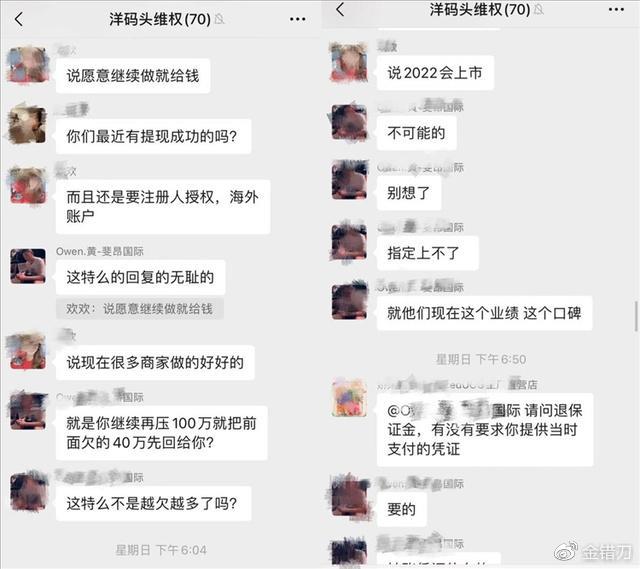The image size is (640, 569).
Task: Tap the muted bell icon in left chat title
Action: [220, 19]
